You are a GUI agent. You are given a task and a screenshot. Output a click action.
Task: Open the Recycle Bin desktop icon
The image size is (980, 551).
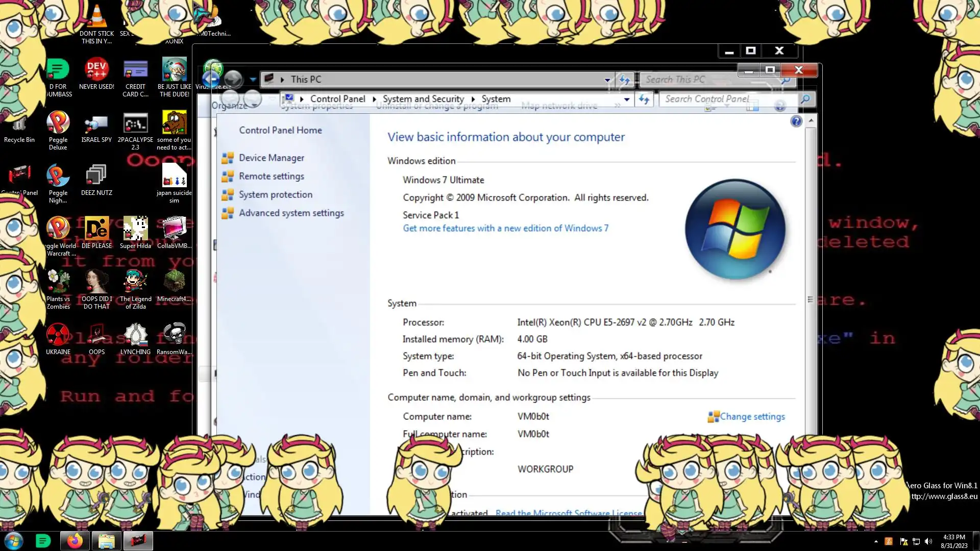[x=19, y=128]
